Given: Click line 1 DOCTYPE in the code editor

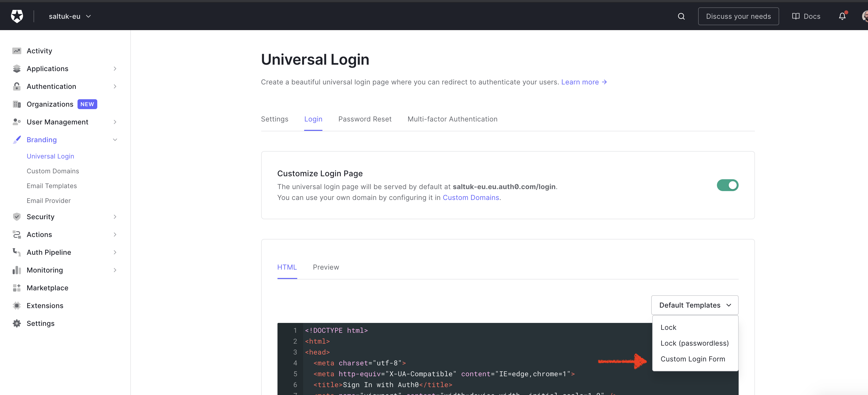Looking at the screenshot, I should tap(336, 331).
